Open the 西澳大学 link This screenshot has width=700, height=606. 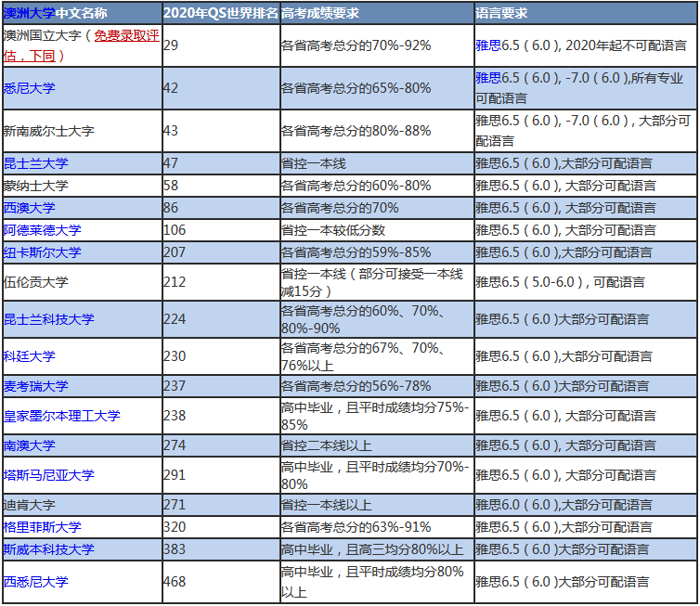29,208
